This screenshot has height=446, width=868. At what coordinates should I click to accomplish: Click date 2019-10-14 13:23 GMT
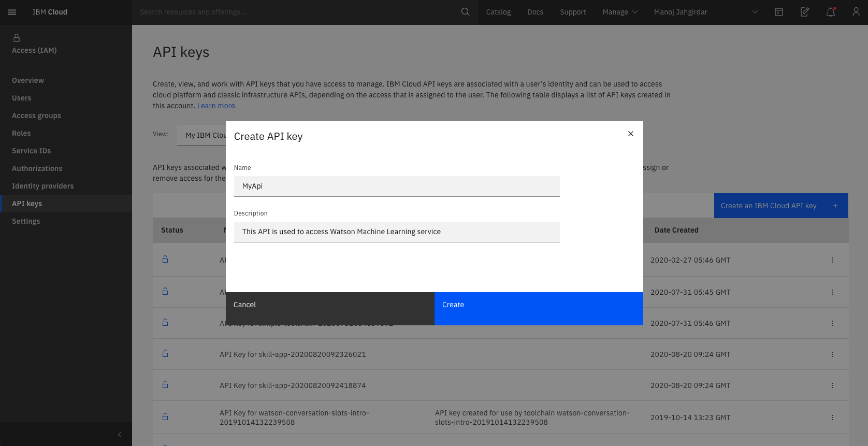690,418
